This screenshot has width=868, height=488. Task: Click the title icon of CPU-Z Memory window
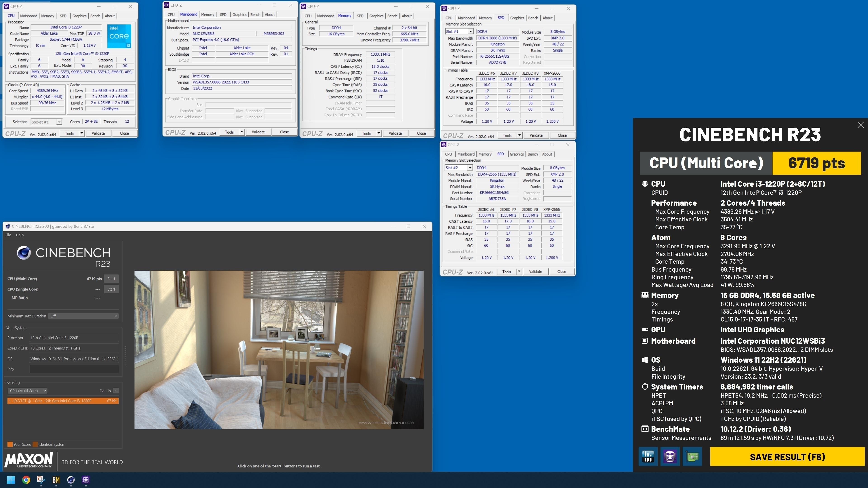pyautogui.click(x=303, y=6)
